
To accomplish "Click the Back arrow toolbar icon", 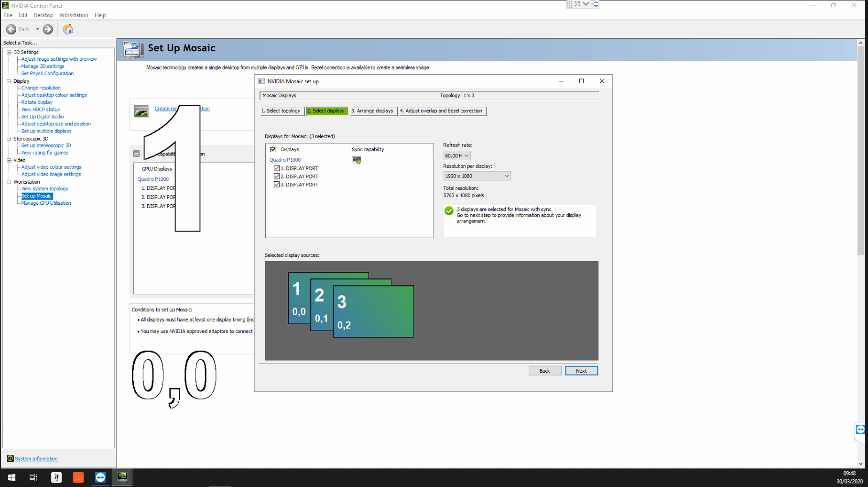I will click(x=11, y=29).
